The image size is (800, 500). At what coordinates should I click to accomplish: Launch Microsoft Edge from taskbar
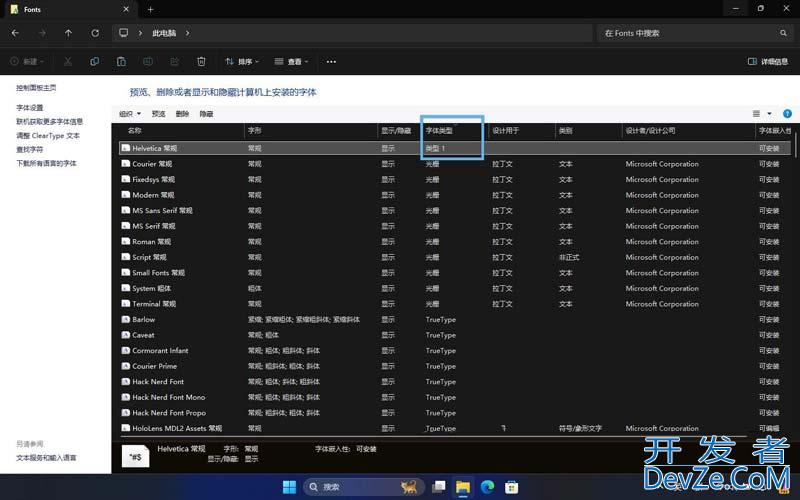click(x=487, y=487)
